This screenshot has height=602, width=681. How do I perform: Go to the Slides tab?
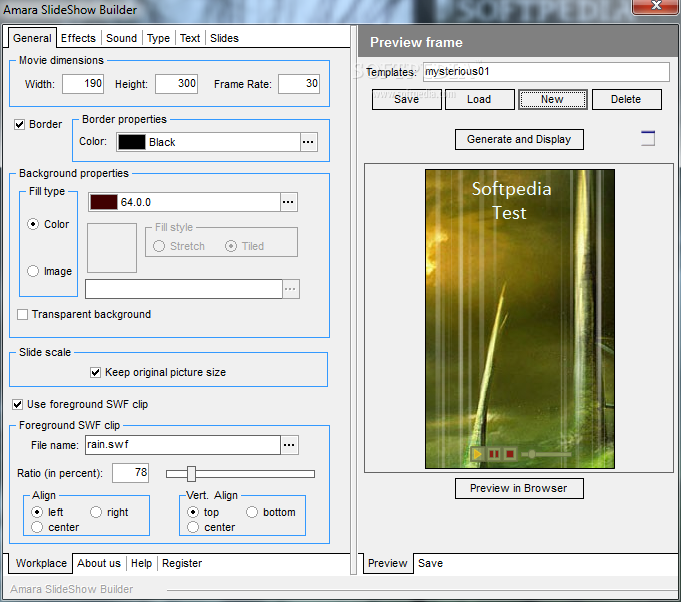(x=225, y=38)
